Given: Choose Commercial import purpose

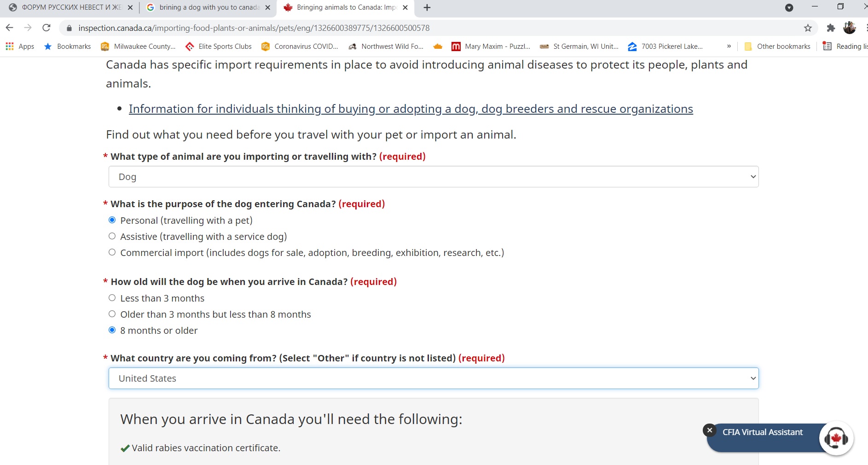Looking at the screenshot, I should pyautogui.click(x=112, y=252).
